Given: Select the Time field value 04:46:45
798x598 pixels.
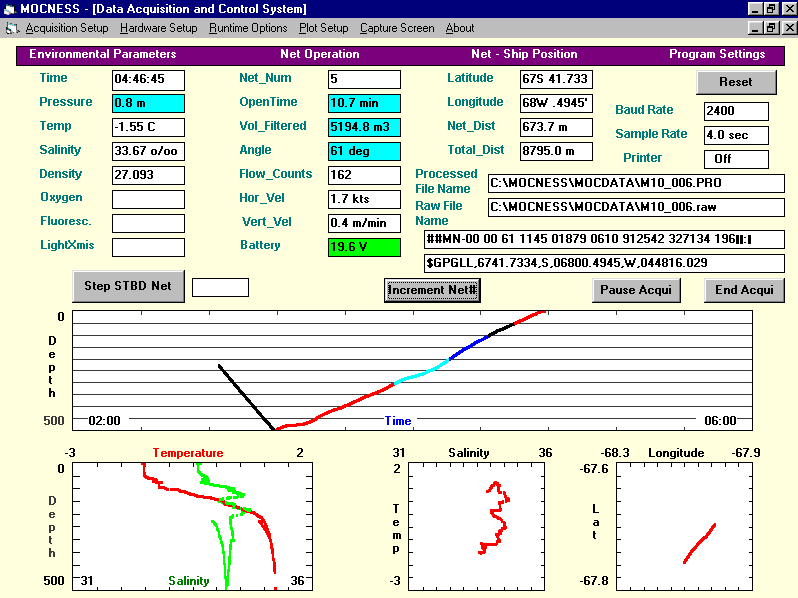Looking at the screenshot, I should [148, 79].
